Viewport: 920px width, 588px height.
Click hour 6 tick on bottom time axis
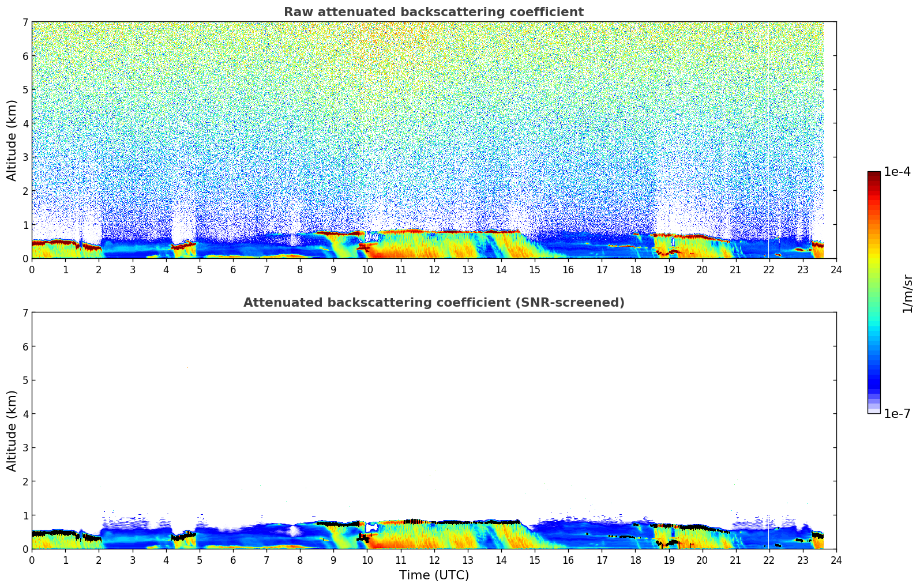click(233, 560)
